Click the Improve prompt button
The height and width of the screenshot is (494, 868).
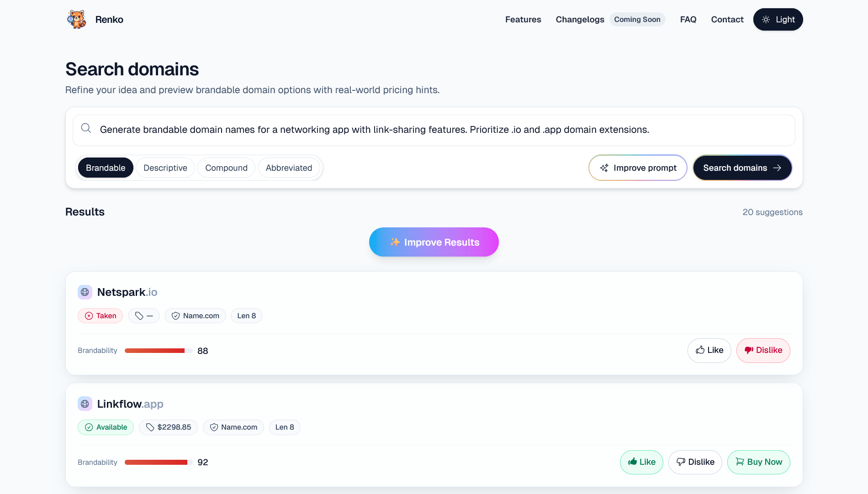tap(638, 168)
